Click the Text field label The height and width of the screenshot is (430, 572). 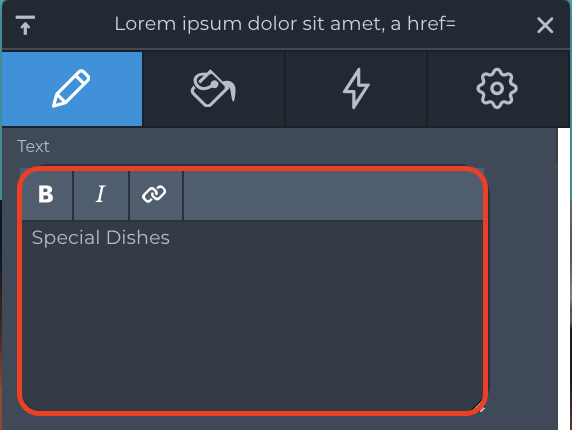33,146
